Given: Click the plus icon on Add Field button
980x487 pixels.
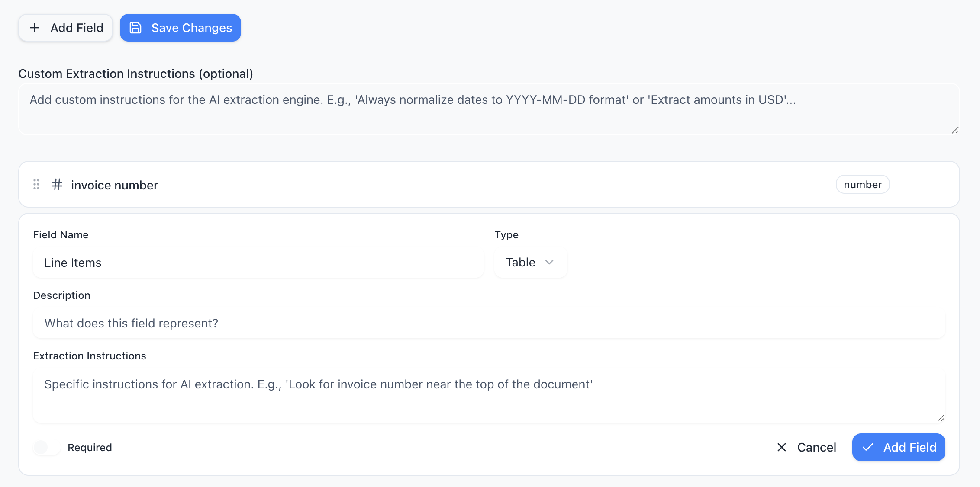Looking at the screenshot, I should click(x=35, y=27).
